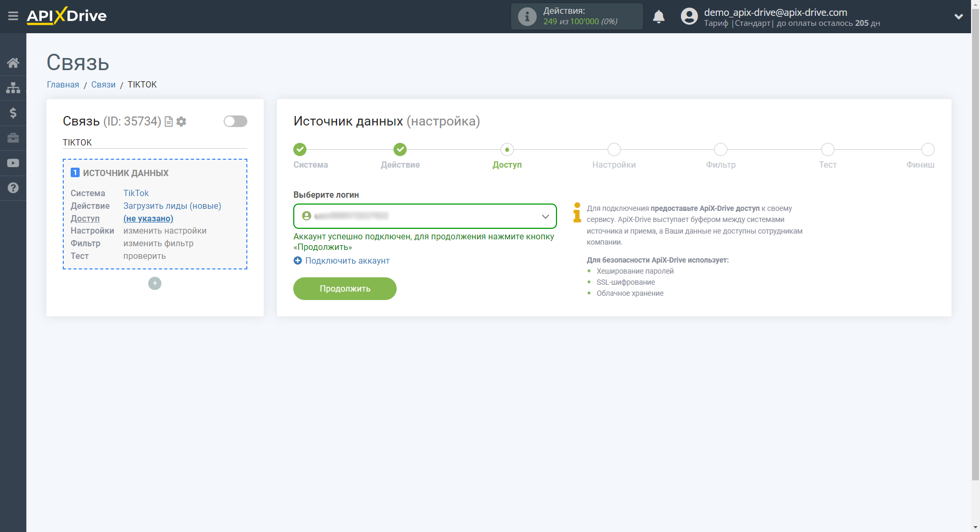980x532 pixels.
Task: Click изменить фильтр link
Action: [x=158, y=243]
